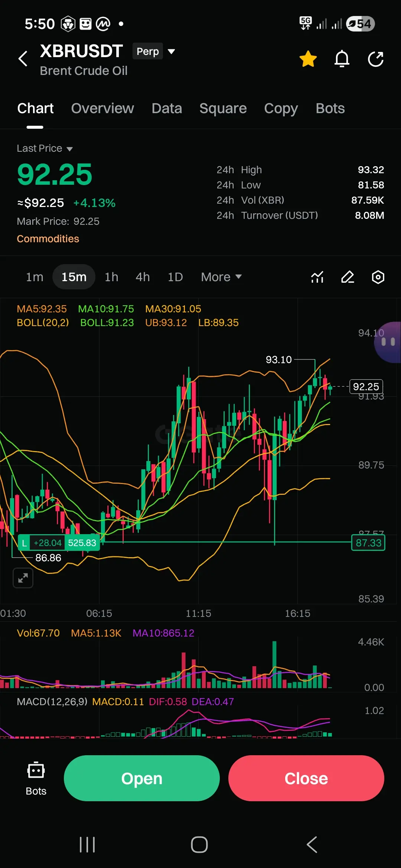Viewport: 401px width, 868px height.
Task: Switch to the Overview tab
Action: point(102,108)
